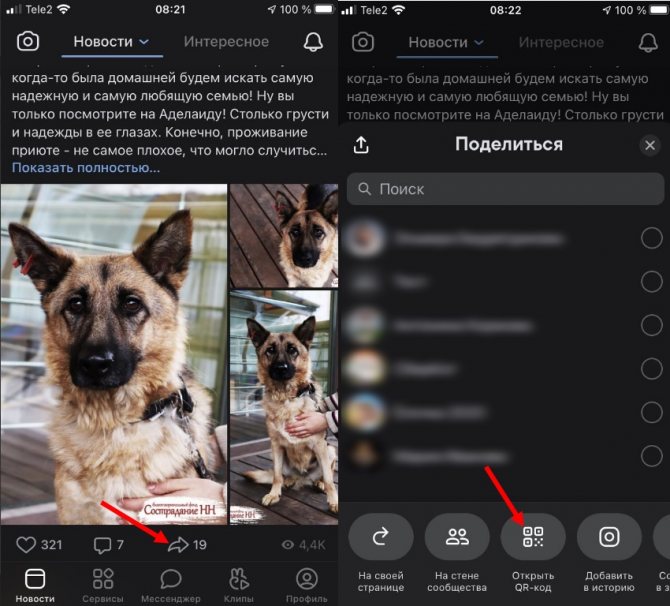Viewport: 670px width, 606px height.
Task: Select fifth contact radio circle
Action: point(652,412)
